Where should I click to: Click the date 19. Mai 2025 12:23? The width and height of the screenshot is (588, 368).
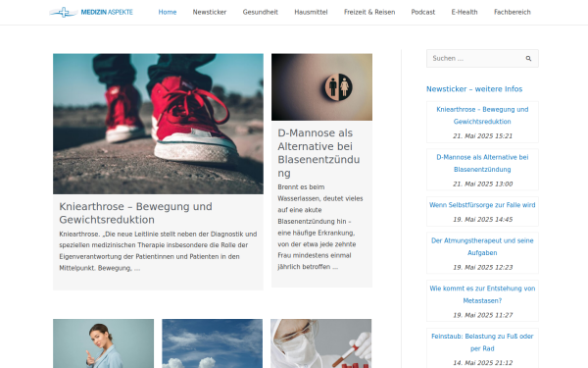pyautogui.click(x=482, y=267)
